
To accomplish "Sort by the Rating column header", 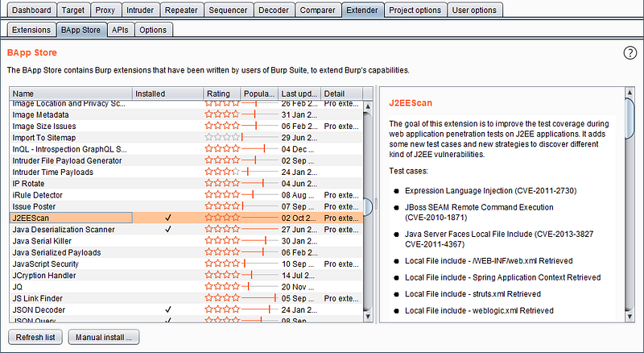I will [x=222, y=93].
